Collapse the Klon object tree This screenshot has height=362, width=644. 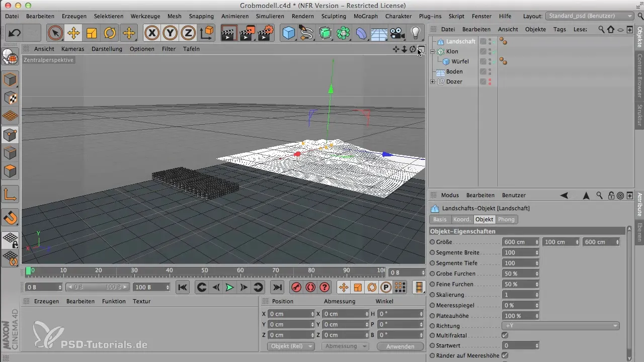click(432, 51)
